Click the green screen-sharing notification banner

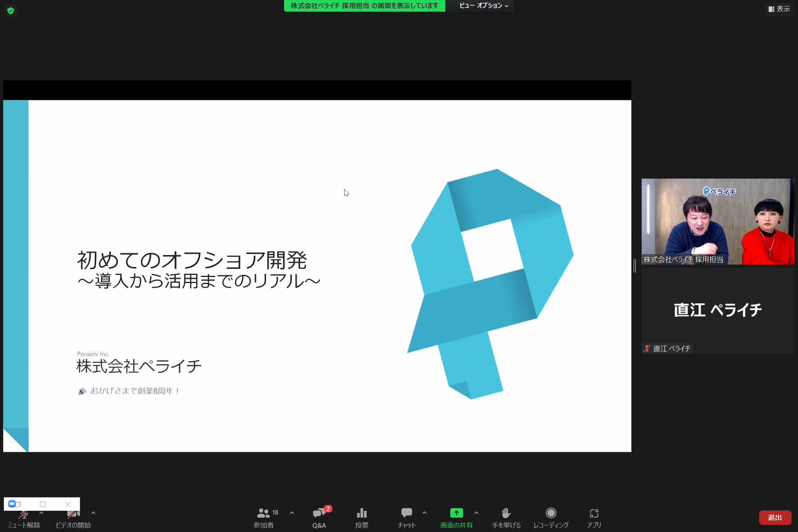[365, 6]
